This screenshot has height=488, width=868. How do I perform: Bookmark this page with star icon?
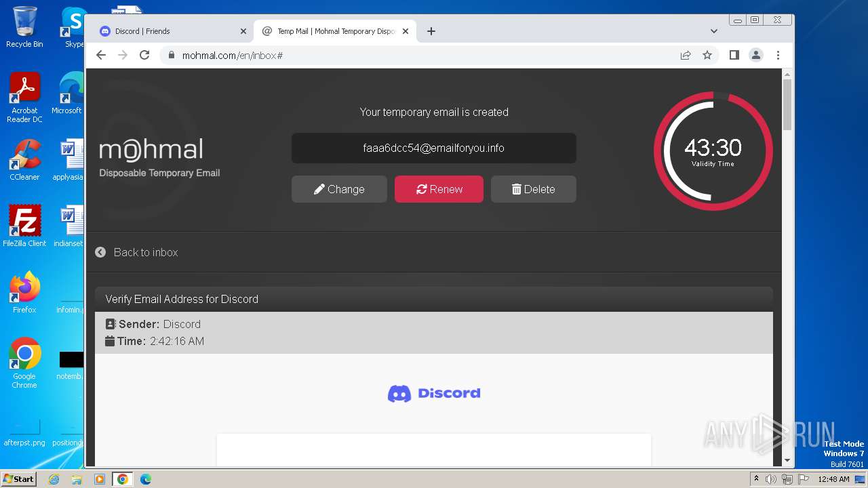coord(707,56)
